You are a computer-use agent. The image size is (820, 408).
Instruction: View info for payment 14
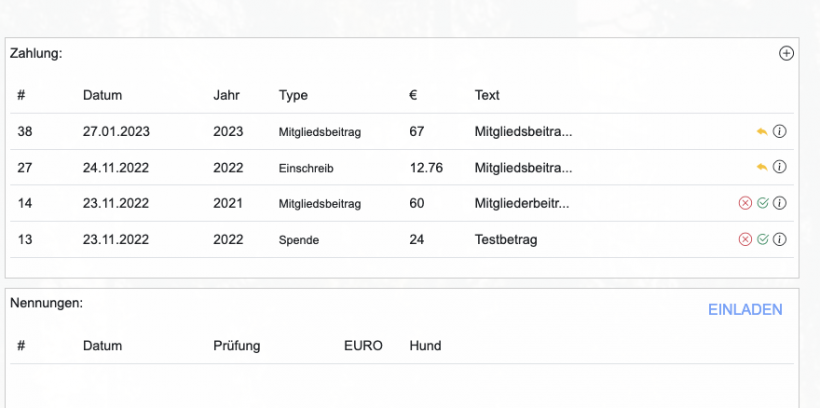(781, 203)
